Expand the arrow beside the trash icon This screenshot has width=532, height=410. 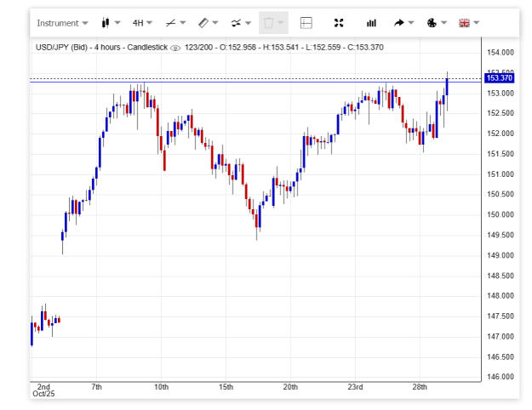(x=281, y=23)
